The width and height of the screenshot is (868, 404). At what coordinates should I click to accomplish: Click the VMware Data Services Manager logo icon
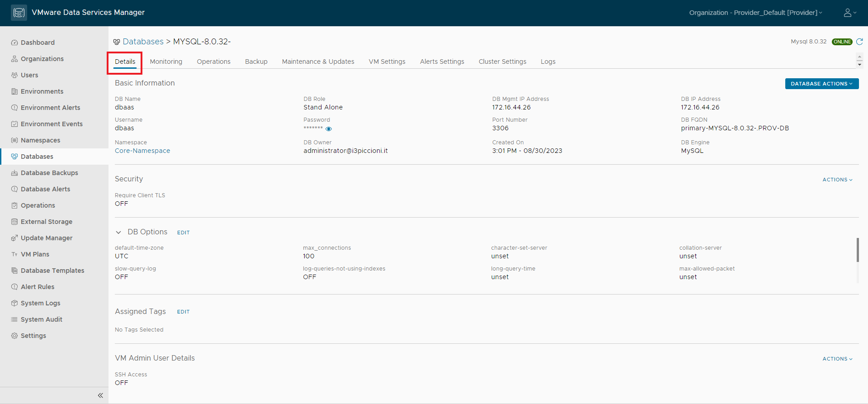pyautogui.click(x=19, y=13)
